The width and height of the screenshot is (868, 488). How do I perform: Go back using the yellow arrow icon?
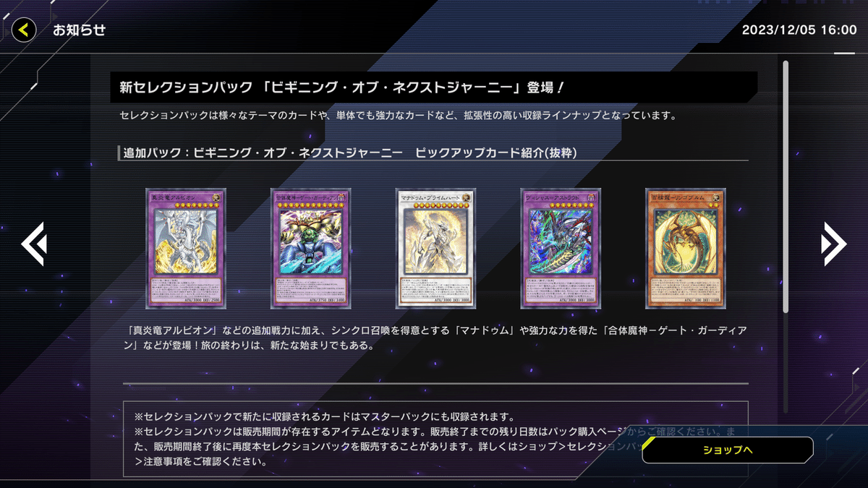(24, 30)
